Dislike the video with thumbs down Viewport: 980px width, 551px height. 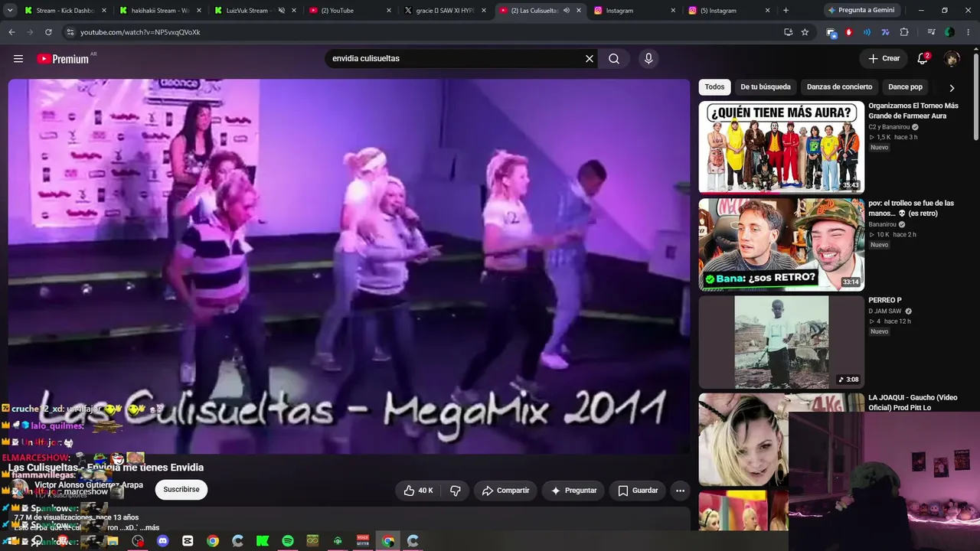tap(456, 491)
